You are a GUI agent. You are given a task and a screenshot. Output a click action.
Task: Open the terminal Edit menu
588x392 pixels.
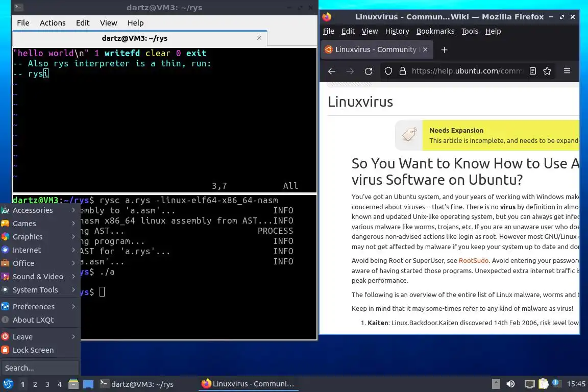pos(83,23)
